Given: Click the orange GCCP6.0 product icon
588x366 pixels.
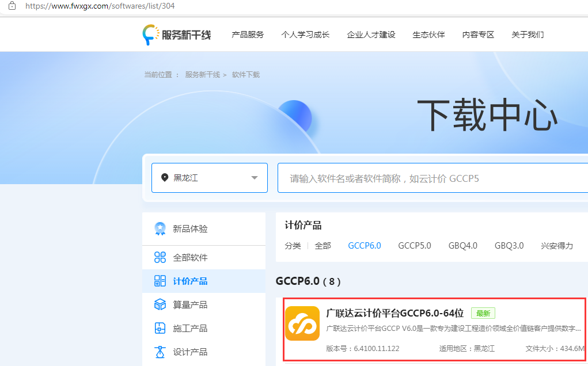Looking at the screenshot, I should [302, 323].
